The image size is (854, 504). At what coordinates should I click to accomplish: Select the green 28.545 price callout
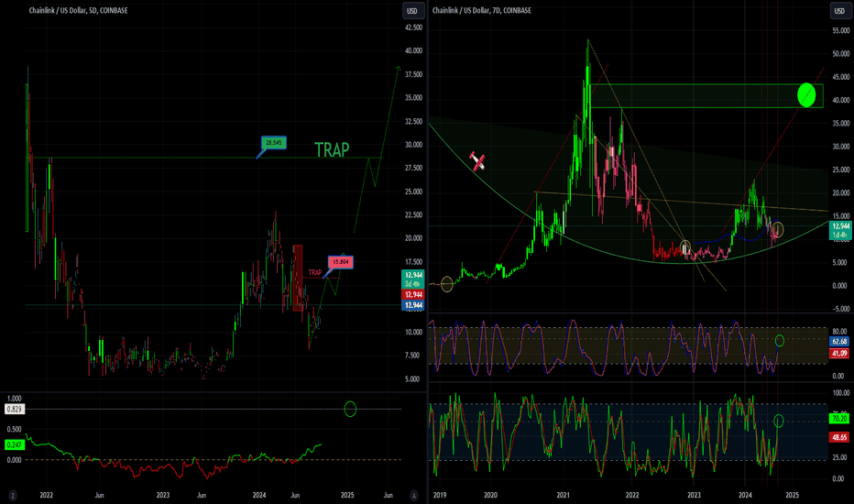[273, 143]
